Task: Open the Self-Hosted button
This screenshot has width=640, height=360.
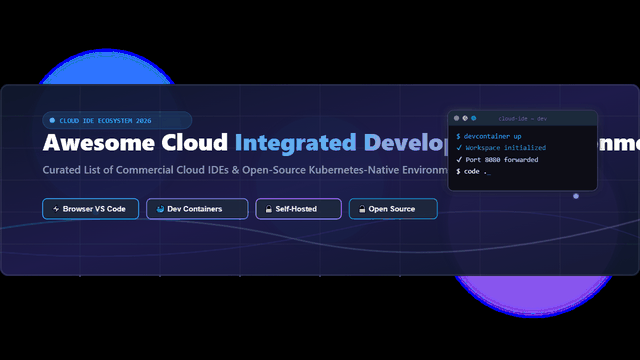Action: [x=298, y=209]
